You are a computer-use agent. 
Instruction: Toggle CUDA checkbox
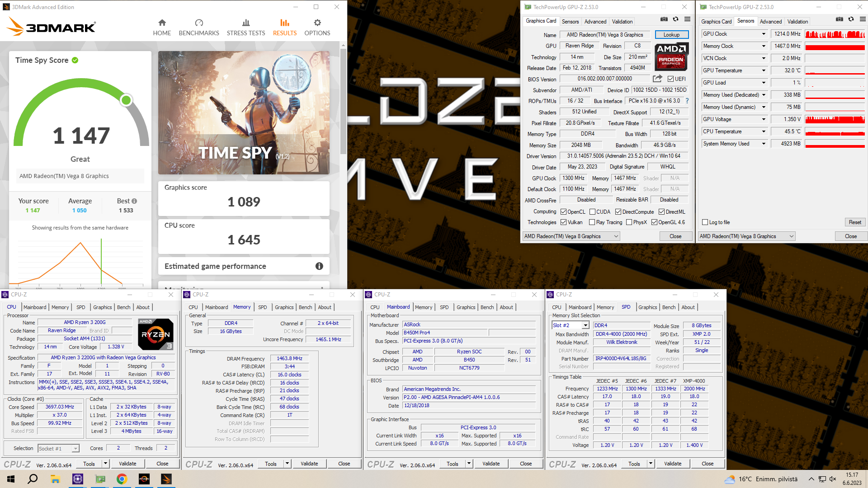point(592,212)
